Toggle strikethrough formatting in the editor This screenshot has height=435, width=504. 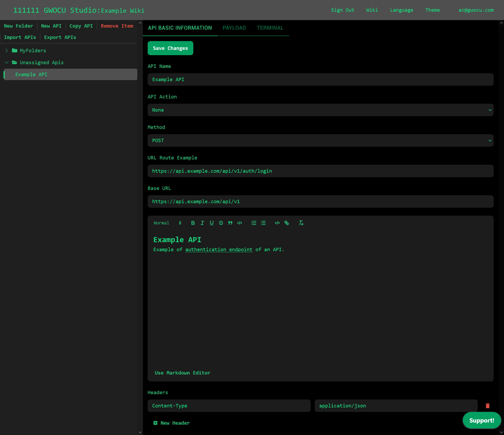point(221,223)
